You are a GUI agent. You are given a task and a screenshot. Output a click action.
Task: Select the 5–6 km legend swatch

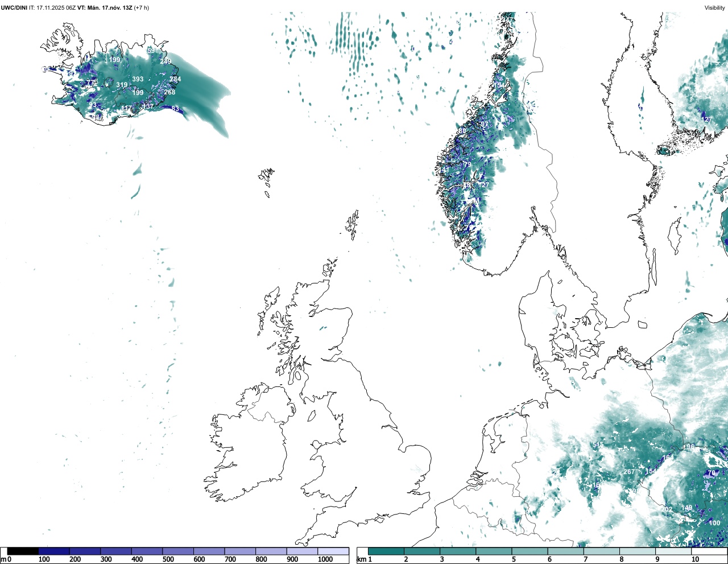click(530, 551)
